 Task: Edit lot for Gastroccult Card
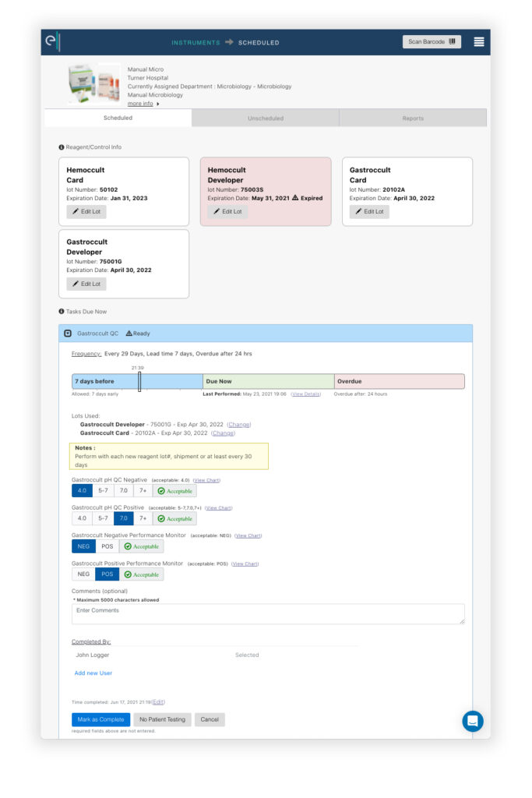tap(368, 211)
